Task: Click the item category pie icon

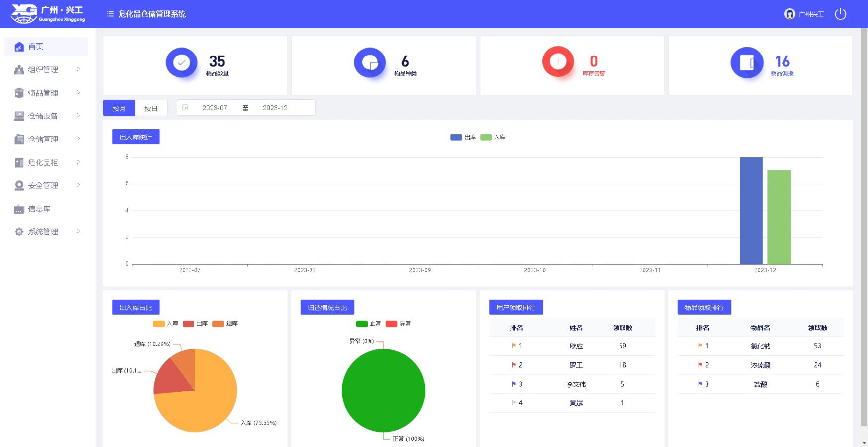Action: tap(370, 62)
